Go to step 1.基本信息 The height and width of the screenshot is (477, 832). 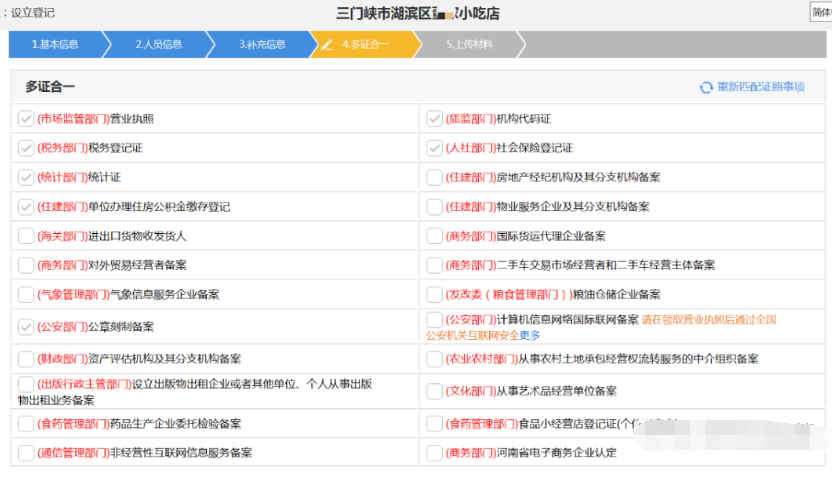[54, 45]
